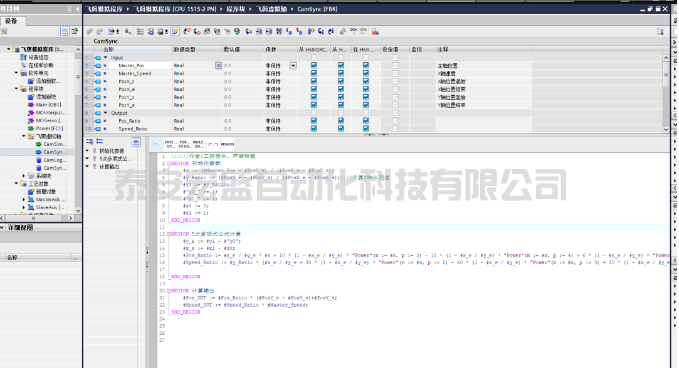
Task: Select the 设备 tab in project tree
Action: click(x=12, y=21)
